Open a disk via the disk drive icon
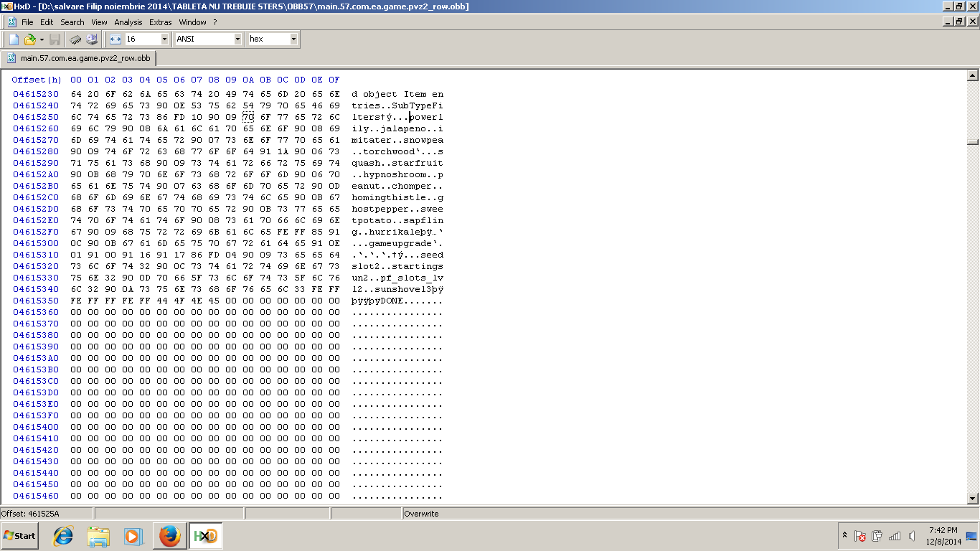Viewport: 980px width, 551px height. tap(92, 39)
